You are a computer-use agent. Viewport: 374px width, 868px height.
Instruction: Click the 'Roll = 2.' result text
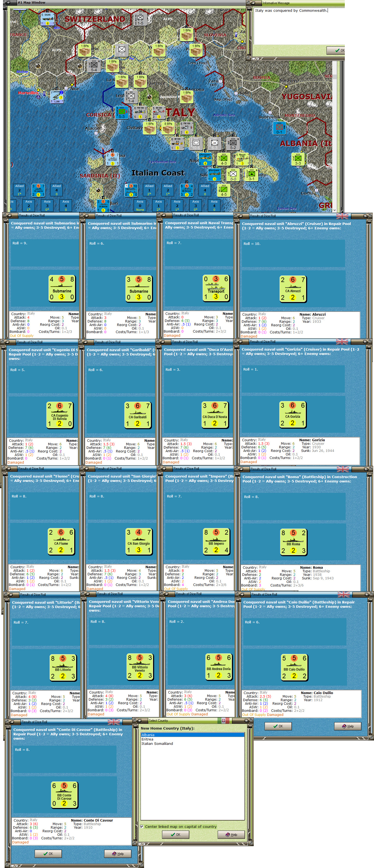point(177,622)
